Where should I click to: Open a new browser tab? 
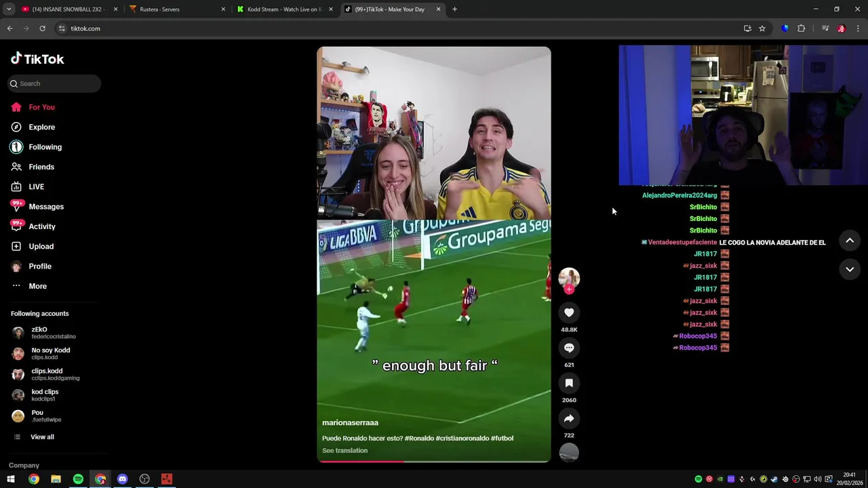click(x=454, y=9)
